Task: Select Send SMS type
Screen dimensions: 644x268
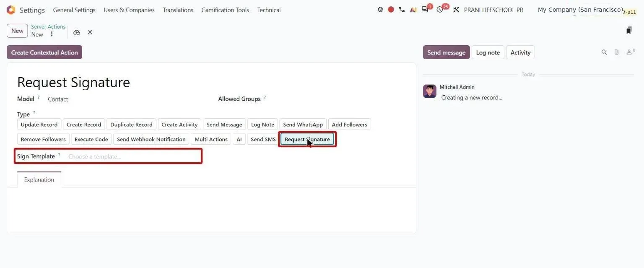Action: click(x=263, y=139)
